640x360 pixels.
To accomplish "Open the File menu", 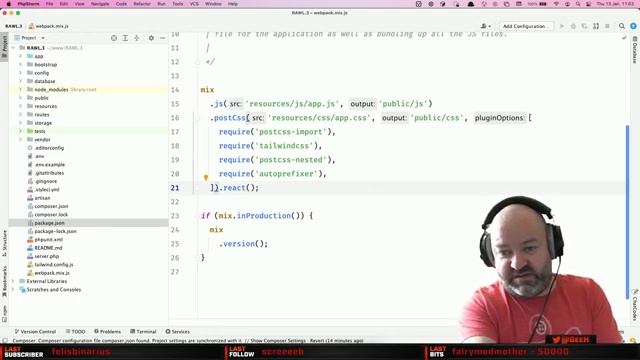I will click(49, 4).
